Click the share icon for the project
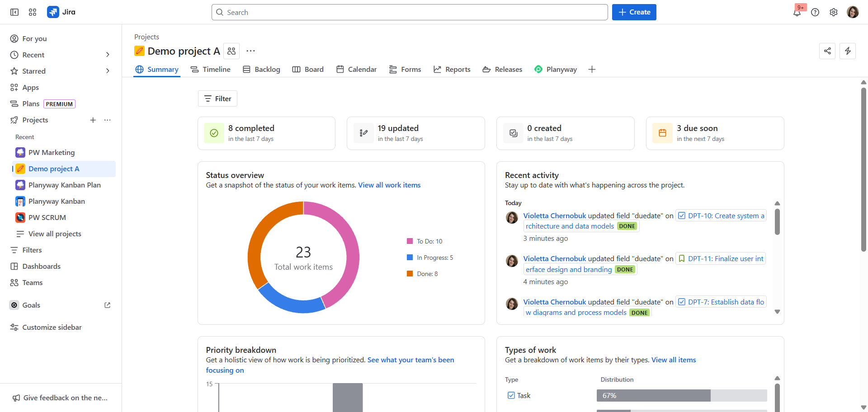Screen dimensions: 868x412 click(827, 51)
